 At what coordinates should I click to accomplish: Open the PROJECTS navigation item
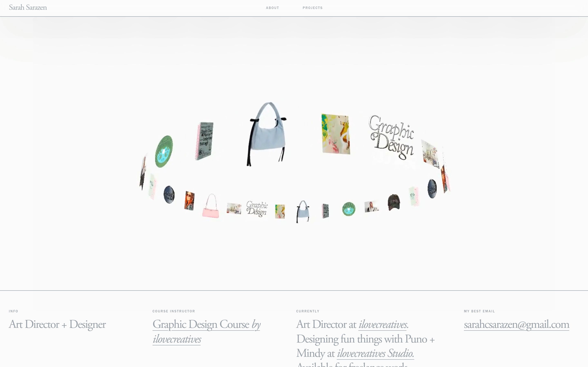click(x=312, y=8)
